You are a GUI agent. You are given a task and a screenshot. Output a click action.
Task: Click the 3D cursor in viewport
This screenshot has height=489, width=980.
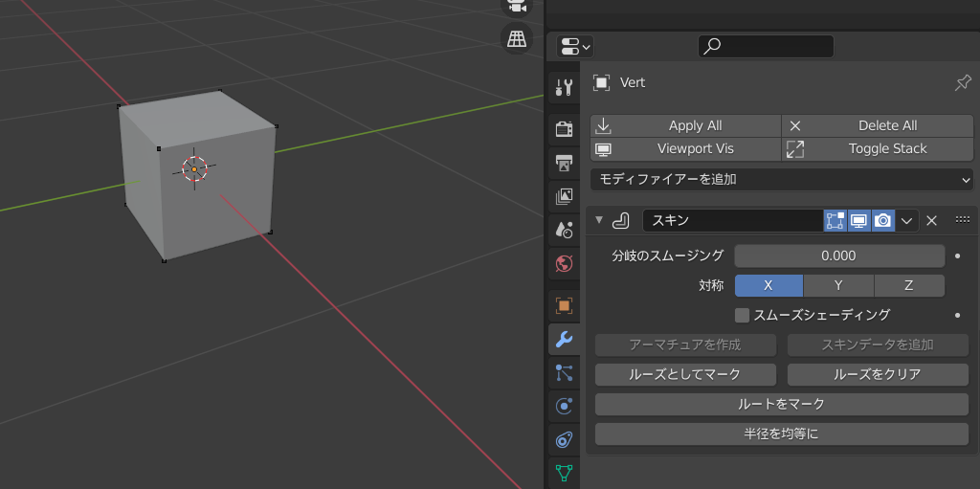pos(194,168)
